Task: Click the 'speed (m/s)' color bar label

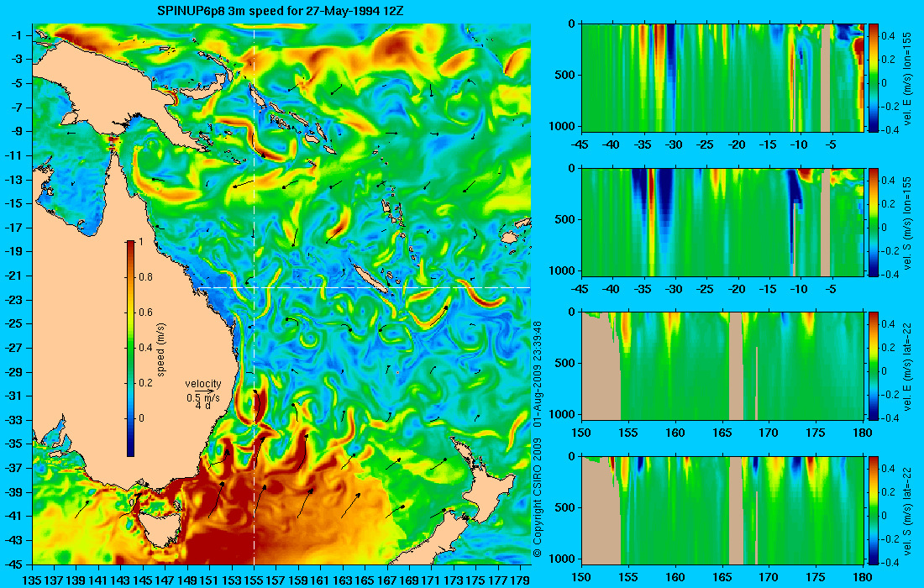Action: click(x=161, y=349)
